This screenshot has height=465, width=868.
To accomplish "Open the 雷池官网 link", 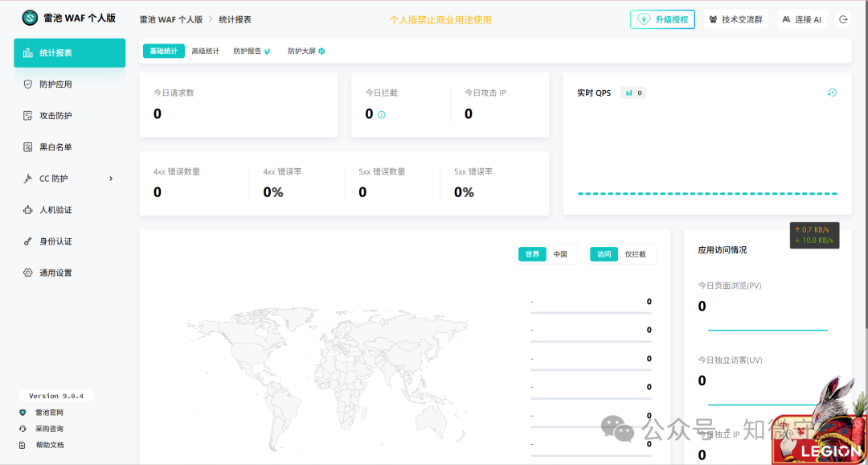I will 49,413.
